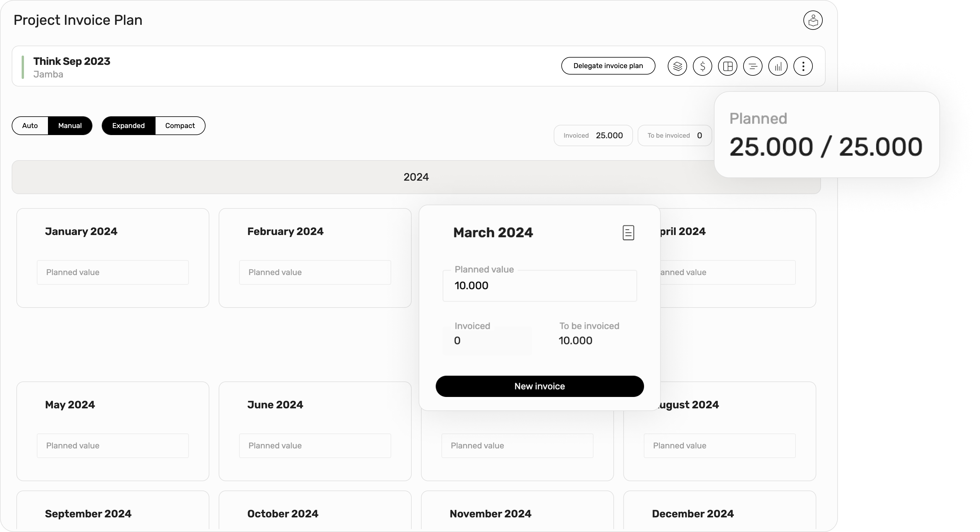Viewport: 980px width, 532px height.
Task: Open the three-dot more options menu
Action: [x=803, y=66]
